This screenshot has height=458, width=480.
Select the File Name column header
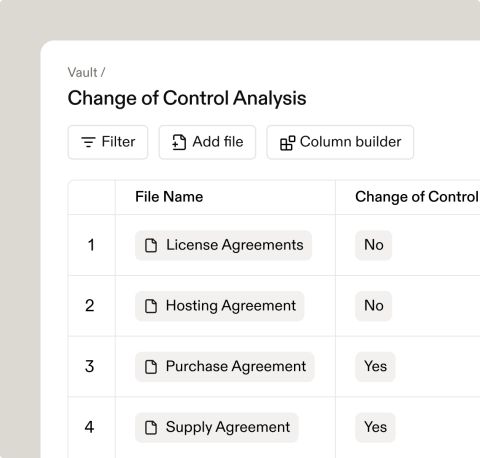[x=169, y=197]
